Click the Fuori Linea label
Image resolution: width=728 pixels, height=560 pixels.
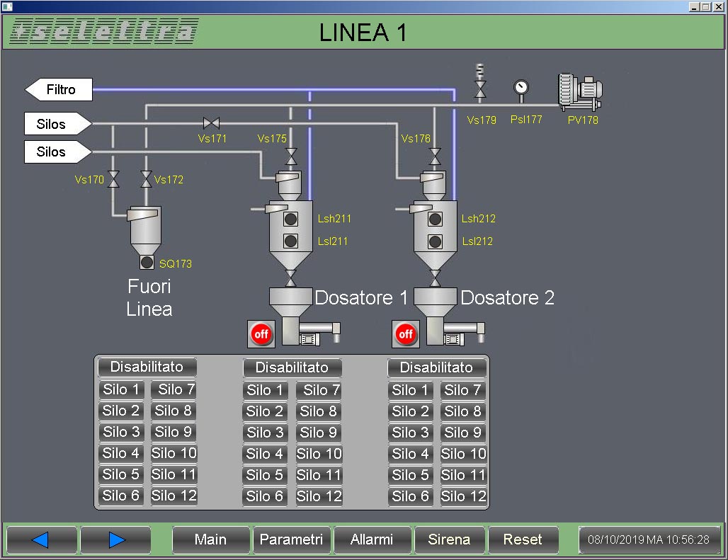coord(149,298)
